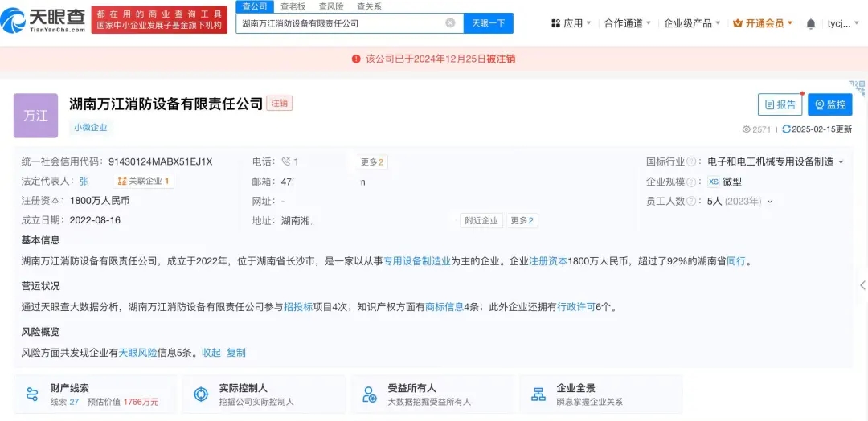Click 更多2 next to address
This screenshot has height=421, width=868.
522,221
